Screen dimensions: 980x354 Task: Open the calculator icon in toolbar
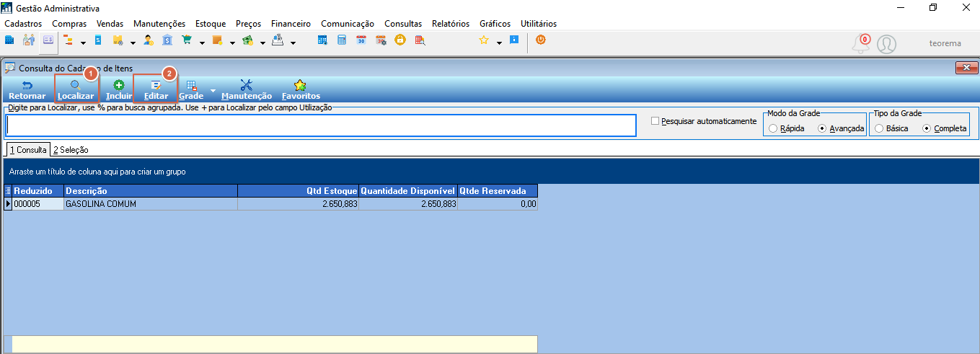(342, 40)
